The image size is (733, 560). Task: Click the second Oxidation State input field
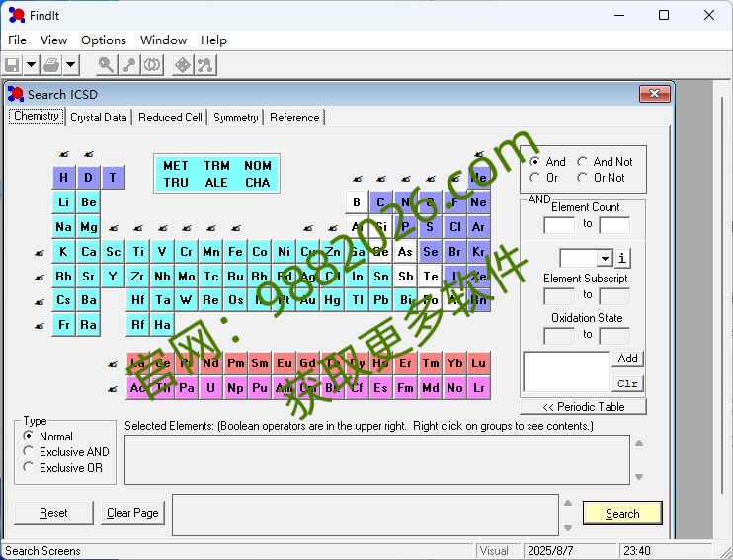click(x=614, y=336)
